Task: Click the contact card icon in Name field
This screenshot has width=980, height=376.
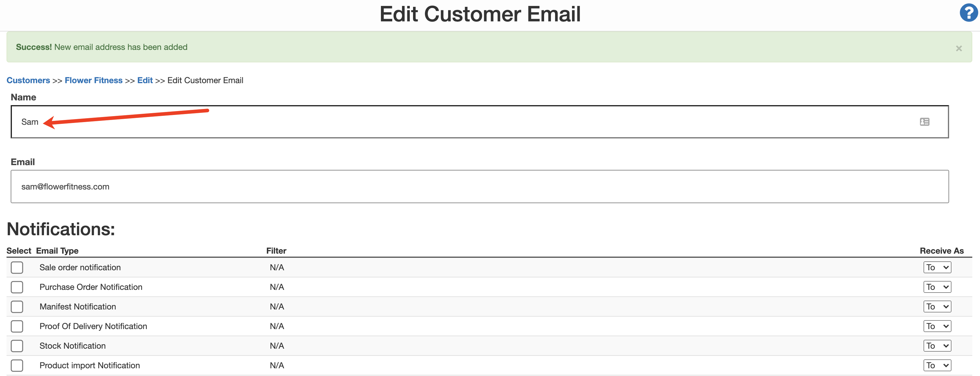Action: coord(924,122)
